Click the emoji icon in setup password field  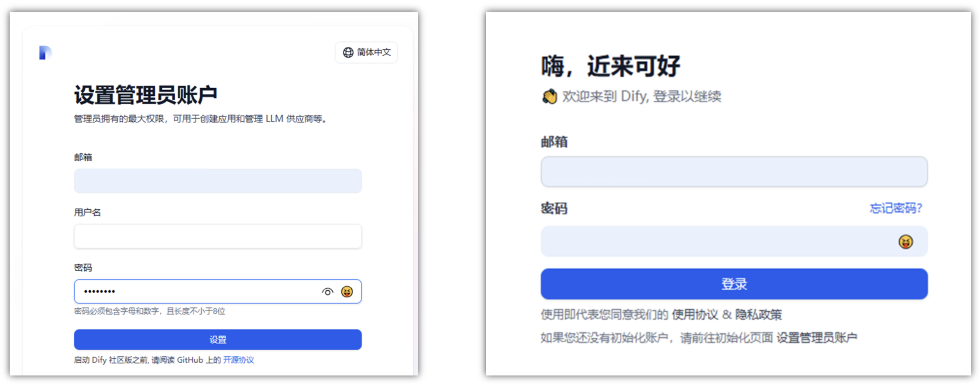coord(347,291)
